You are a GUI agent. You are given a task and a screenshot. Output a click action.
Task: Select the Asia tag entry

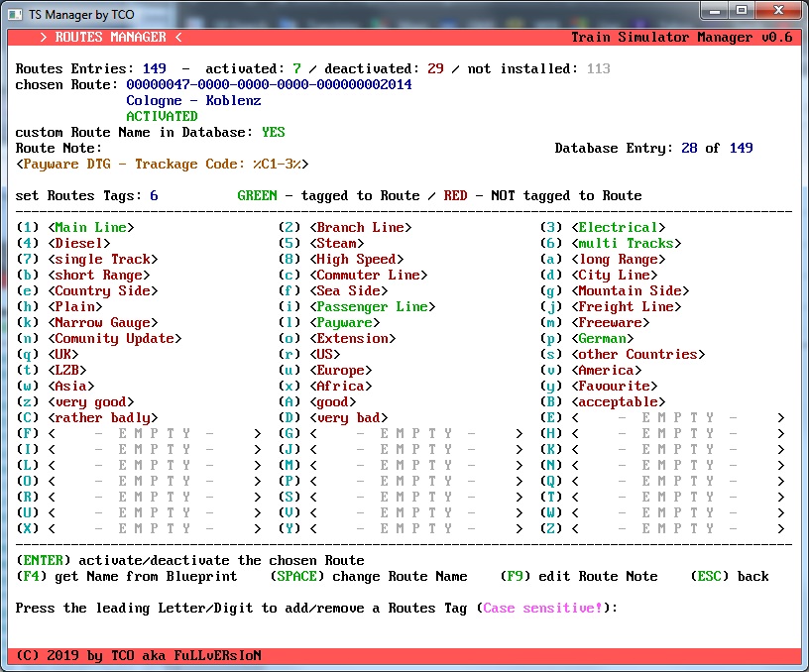[x=56, y=387]
